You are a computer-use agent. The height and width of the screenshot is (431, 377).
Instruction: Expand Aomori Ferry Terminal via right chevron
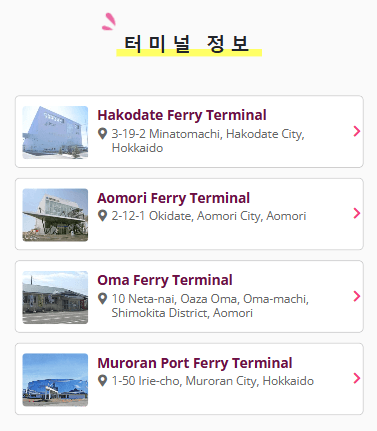pos(357,213)
